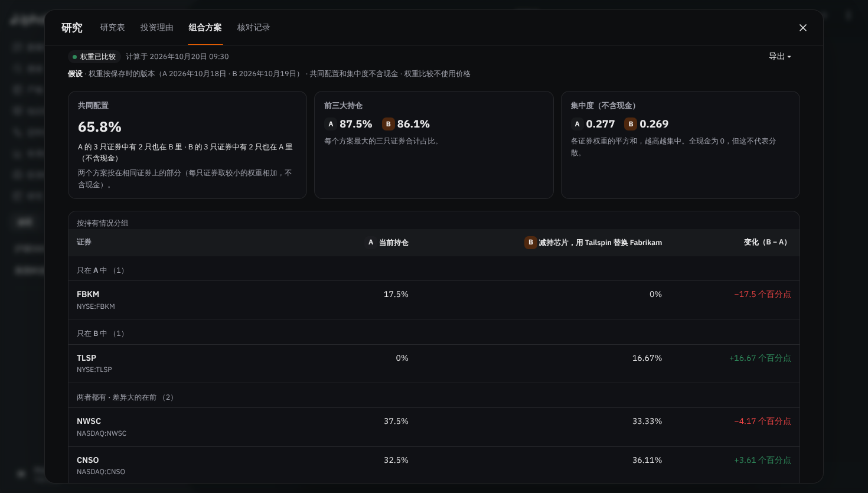This screenshot has height=493, width=868.
Task: Click the −17.5 个百分点 change value
Action: (762, 295)
